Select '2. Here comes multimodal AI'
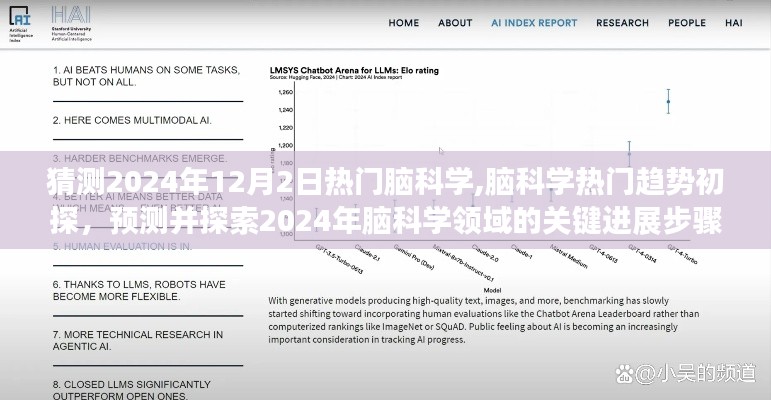 click(x=132, y=121)
